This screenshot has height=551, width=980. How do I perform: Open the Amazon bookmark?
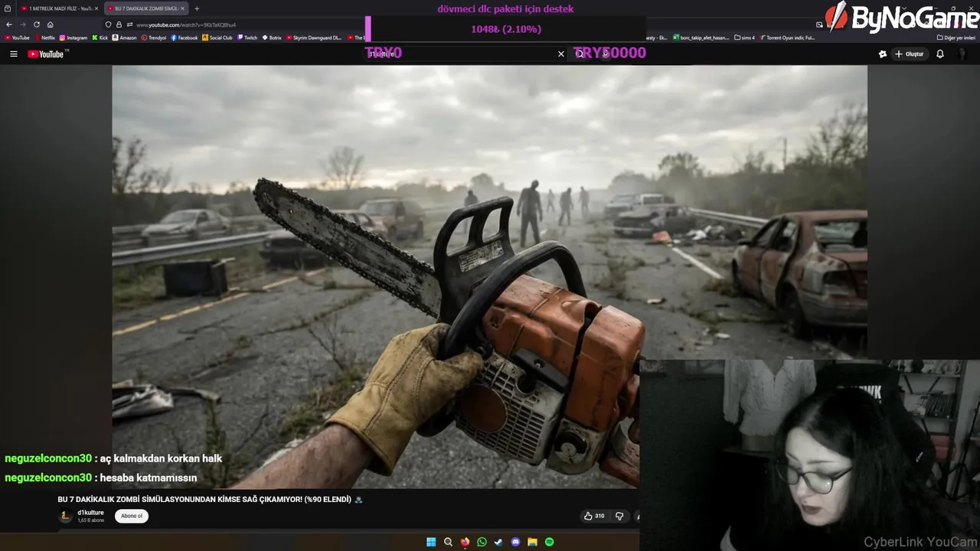[124, 37]
